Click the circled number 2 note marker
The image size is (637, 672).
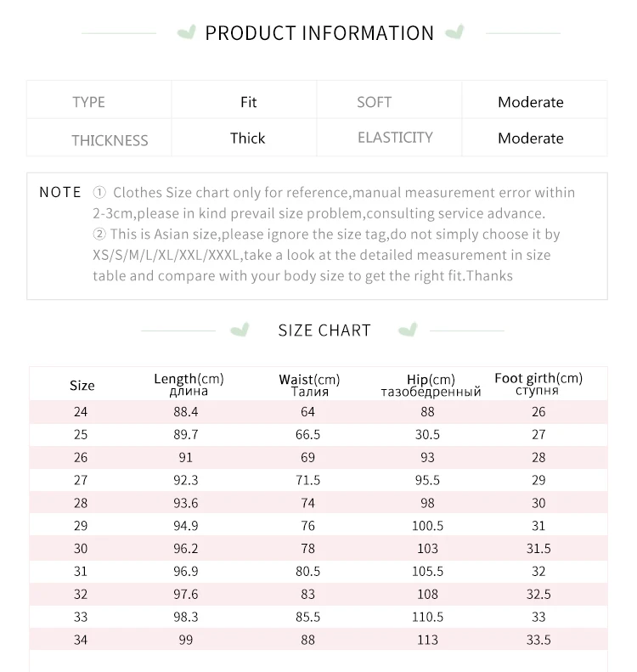(99, 234)
